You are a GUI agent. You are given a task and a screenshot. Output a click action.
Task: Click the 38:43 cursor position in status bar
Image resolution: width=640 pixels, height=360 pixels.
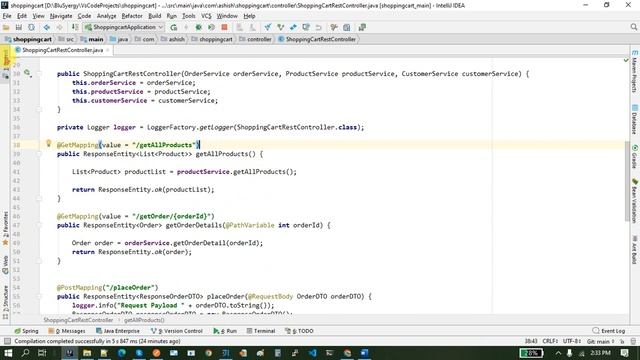pyautogui.click(x=531, y=341)
